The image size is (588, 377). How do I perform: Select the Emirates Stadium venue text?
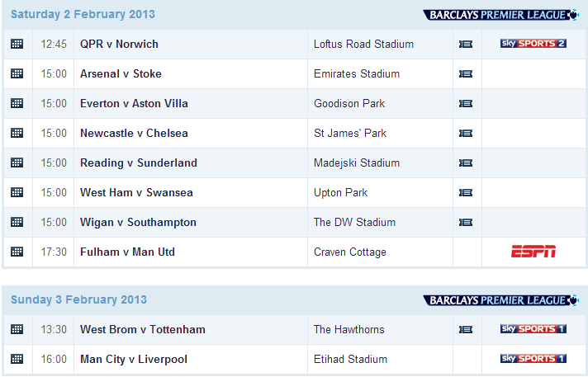tap(357, 73)
